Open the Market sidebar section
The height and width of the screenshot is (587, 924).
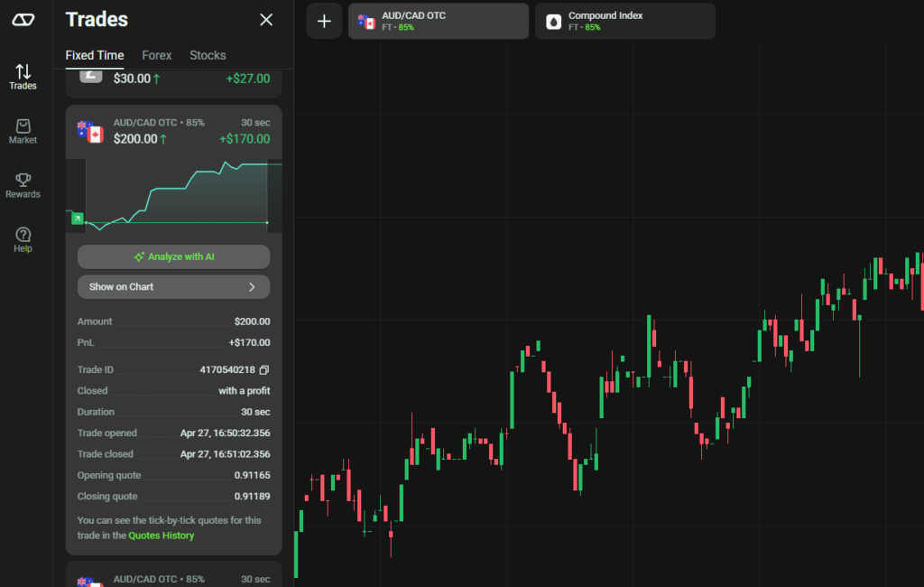tap(23, 131)
